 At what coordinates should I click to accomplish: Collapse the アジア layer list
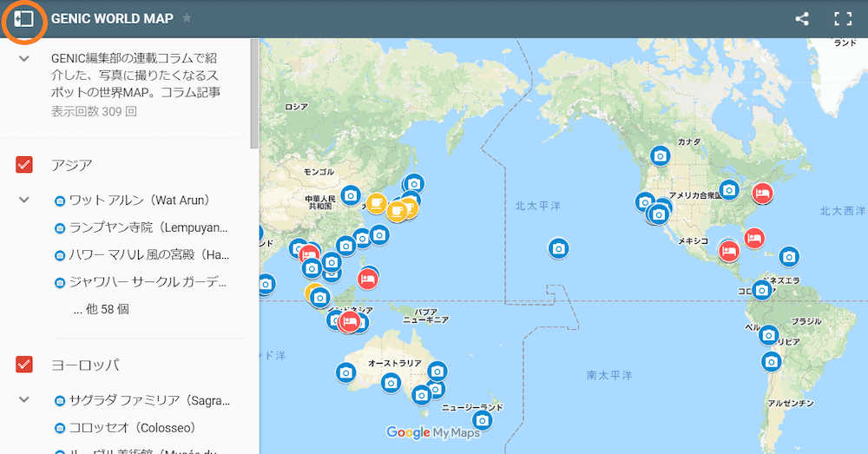click(x=24, y=201)
